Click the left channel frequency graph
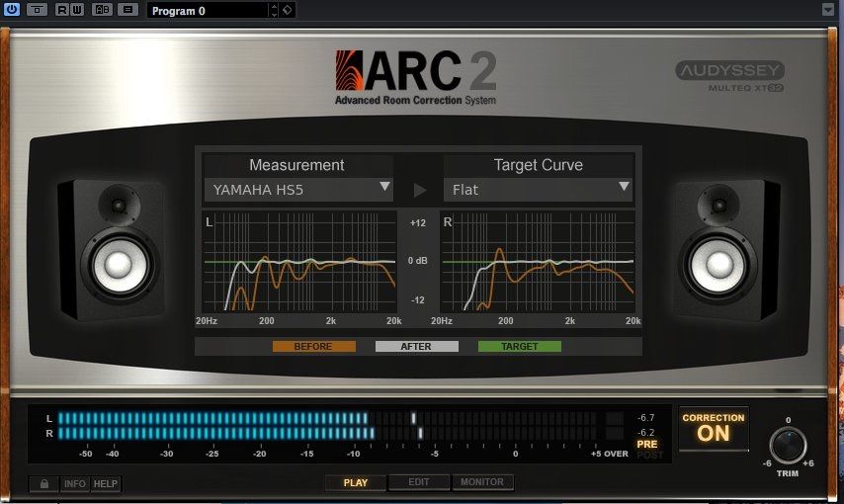 299,262
